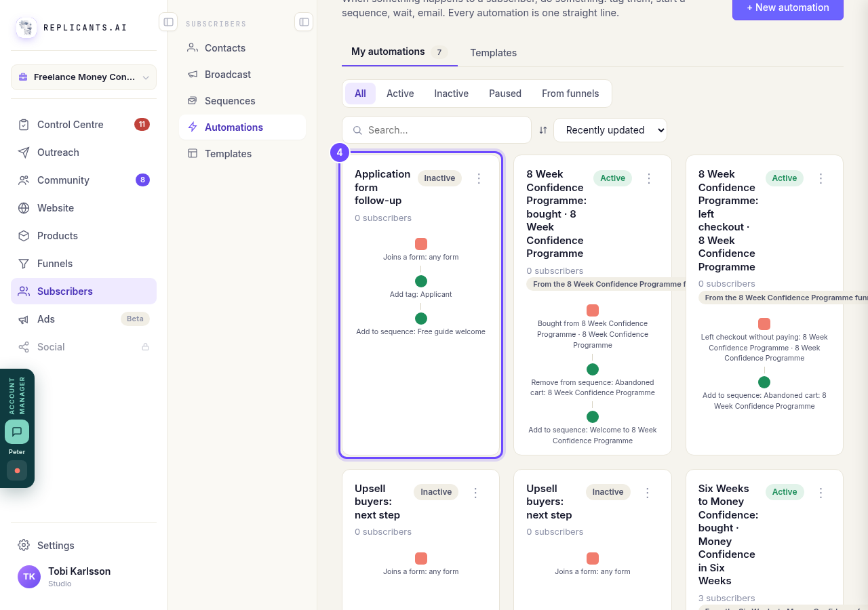868x610 pixels.
Task: Select the From funnels filter
Action: coord(570,94)
